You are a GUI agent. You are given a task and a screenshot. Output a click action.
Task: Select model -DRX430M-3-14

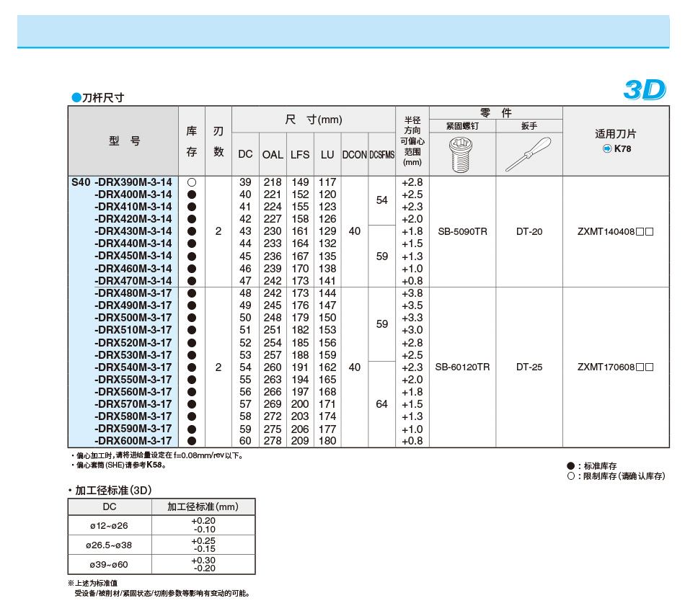tap(133, 231)
